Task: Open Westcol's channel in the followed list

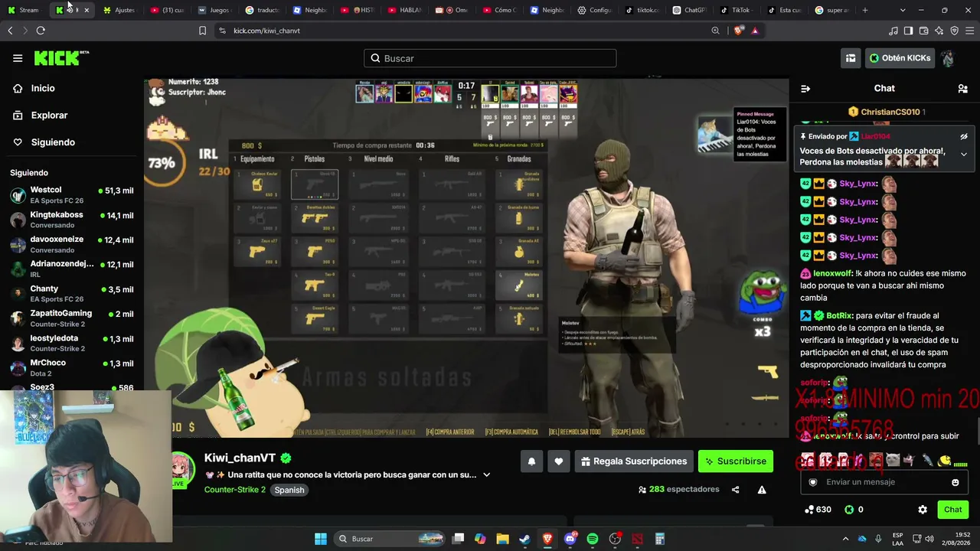Action: 70,195
